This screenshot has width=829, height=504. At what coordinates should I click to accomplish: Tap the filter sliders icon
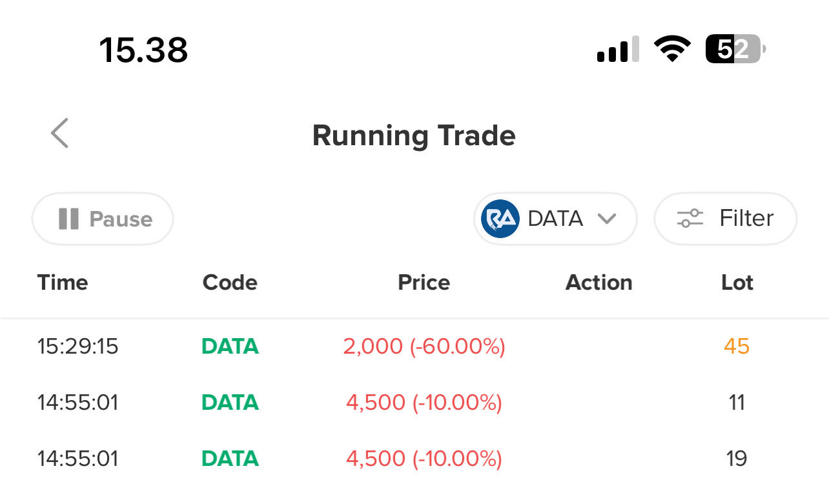(690, 219)
